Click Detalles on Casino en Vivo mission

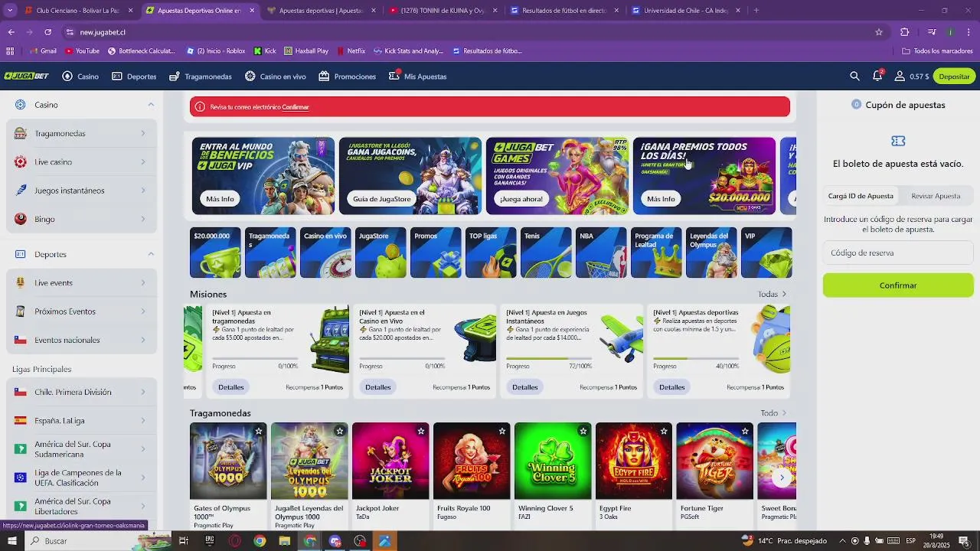378,387
